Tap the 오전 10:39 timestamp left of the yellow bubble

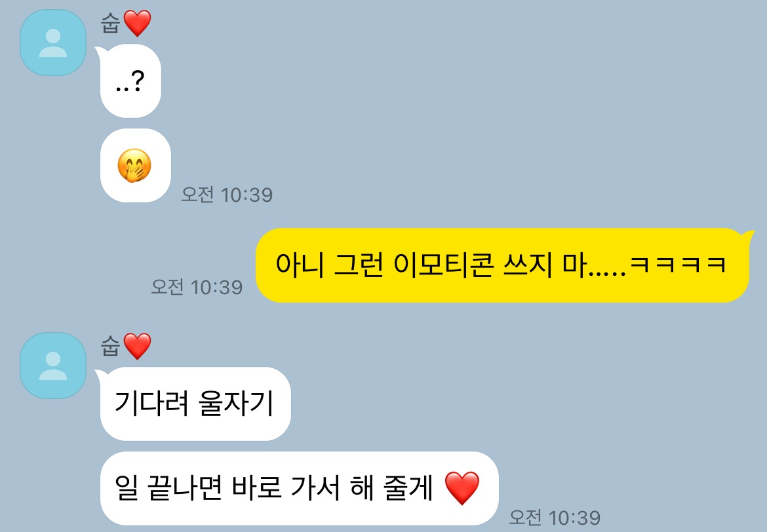197,287
